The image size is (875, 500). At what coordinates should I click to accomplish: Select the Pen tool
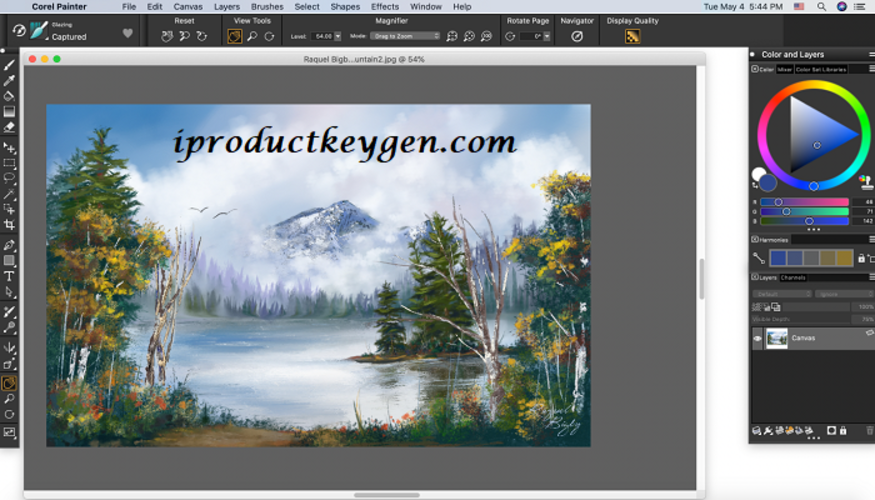(x=9, y=245)
